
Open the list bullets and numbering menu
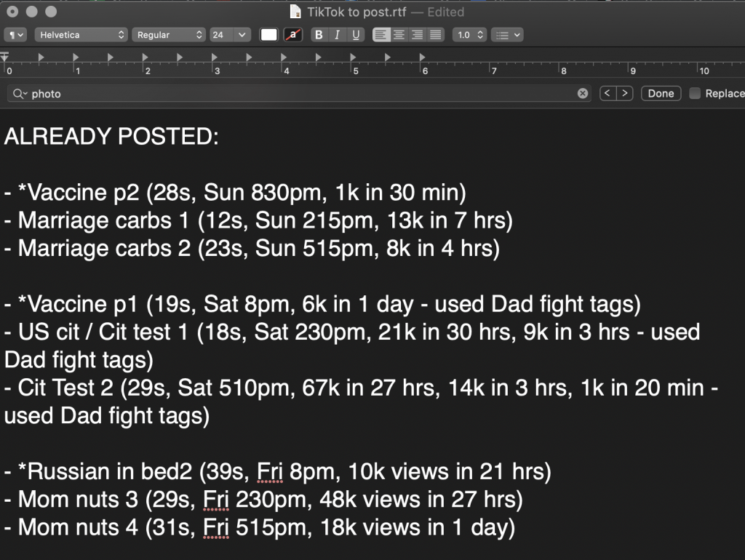507,35
